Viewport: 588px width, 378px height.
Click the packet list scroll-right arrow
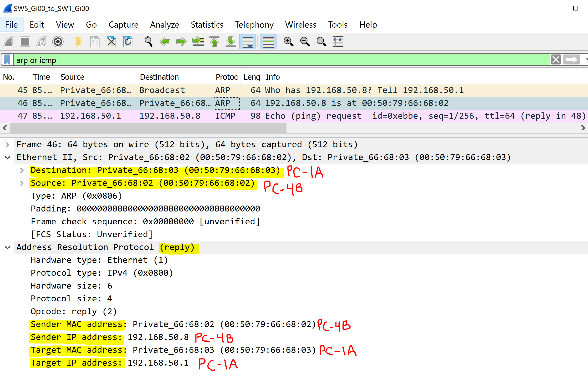point(583,128)
